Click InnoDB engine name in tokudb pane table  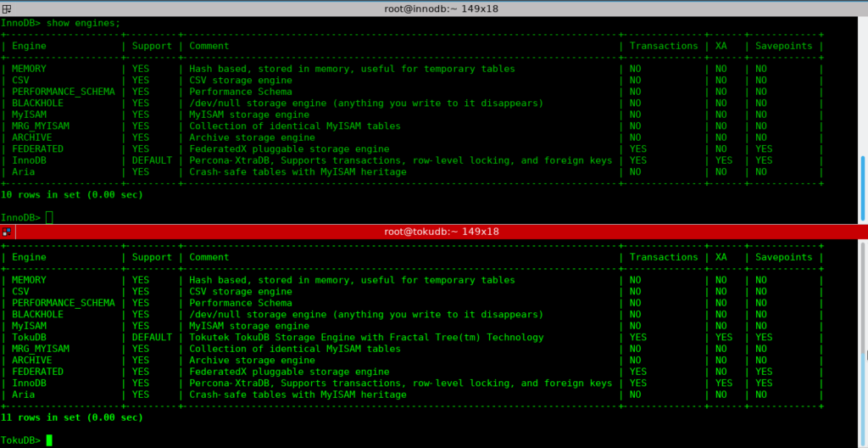pyautogui.click(x=30, y=384)
